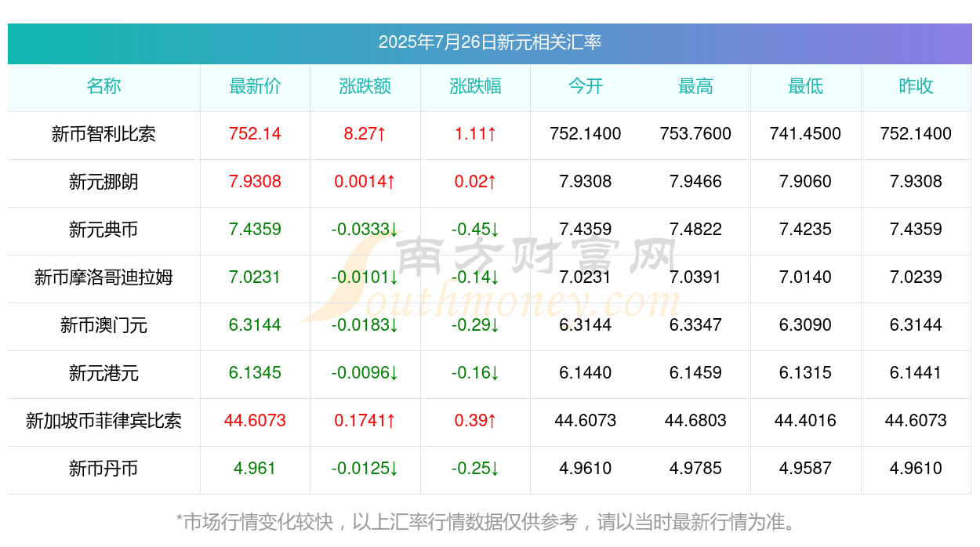Click the open value 6.1440
Image resolution: width=980 pixels, height=547 pixels.
point(586,373)
